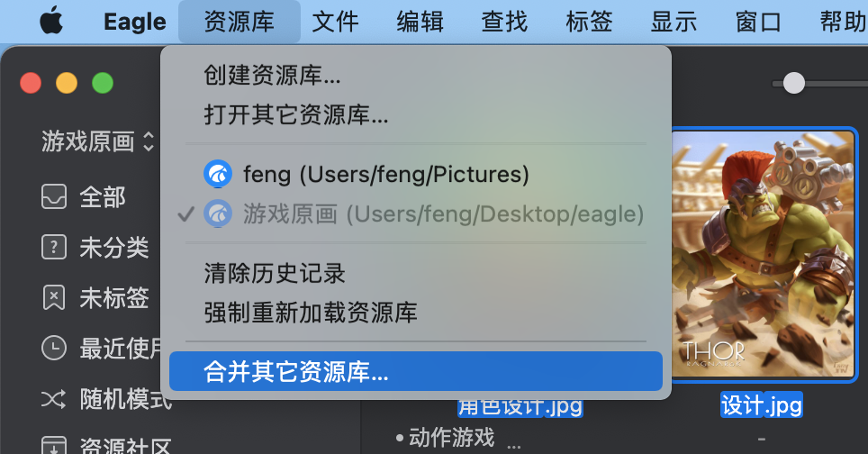Click the feng library Eagle icon
Screen dimensions: 868x454
[217, 173]
